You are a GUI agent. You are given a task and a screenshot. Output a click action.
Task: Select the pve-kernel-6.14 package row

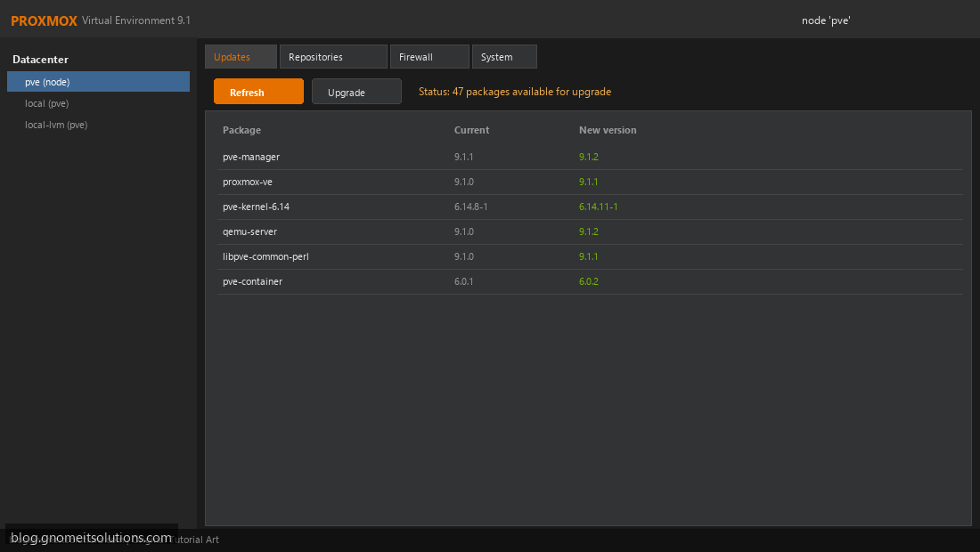point(590,207)
